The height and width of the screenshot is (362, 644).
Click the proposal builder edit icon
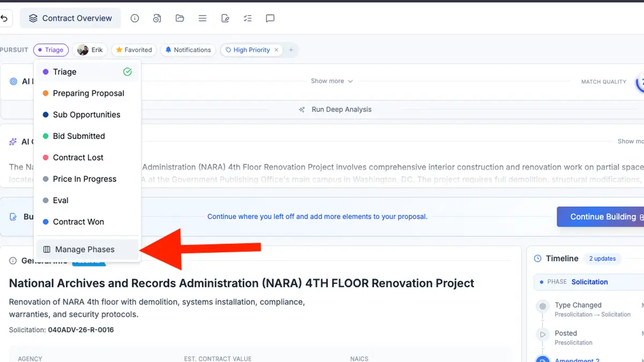pyautogui.click(x=13, y=217)
